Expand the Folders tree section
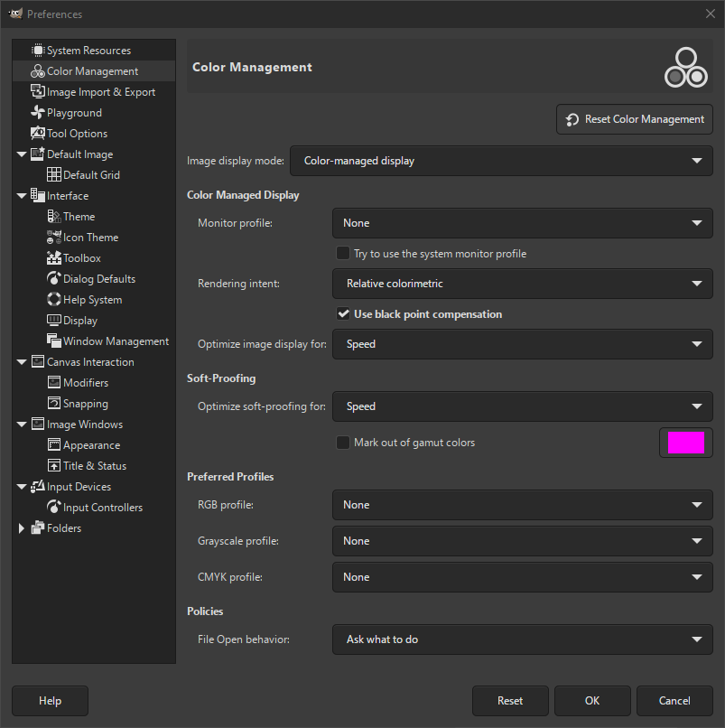This screenshot has height=728, width=725. (x=22, y=527)
